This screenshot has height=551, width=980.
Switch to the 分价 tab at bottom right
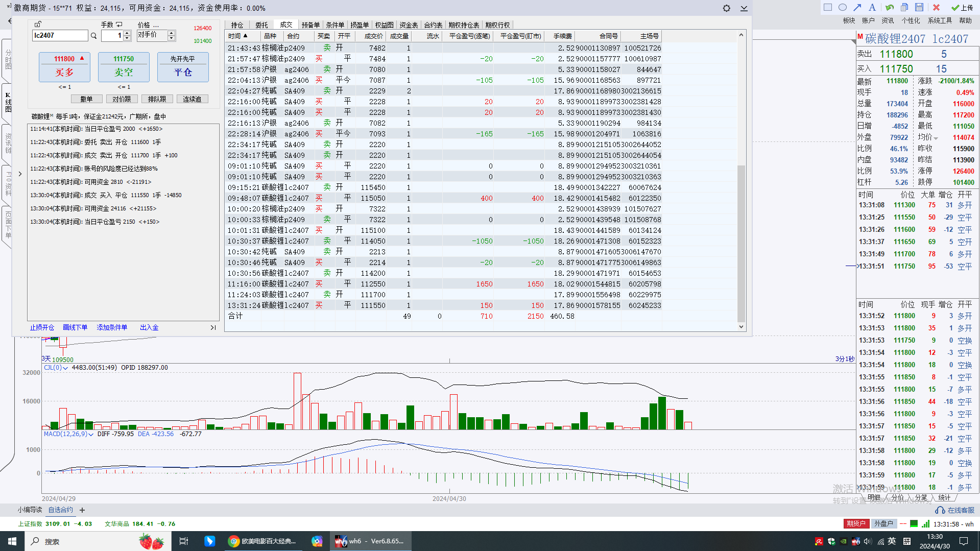898,497
